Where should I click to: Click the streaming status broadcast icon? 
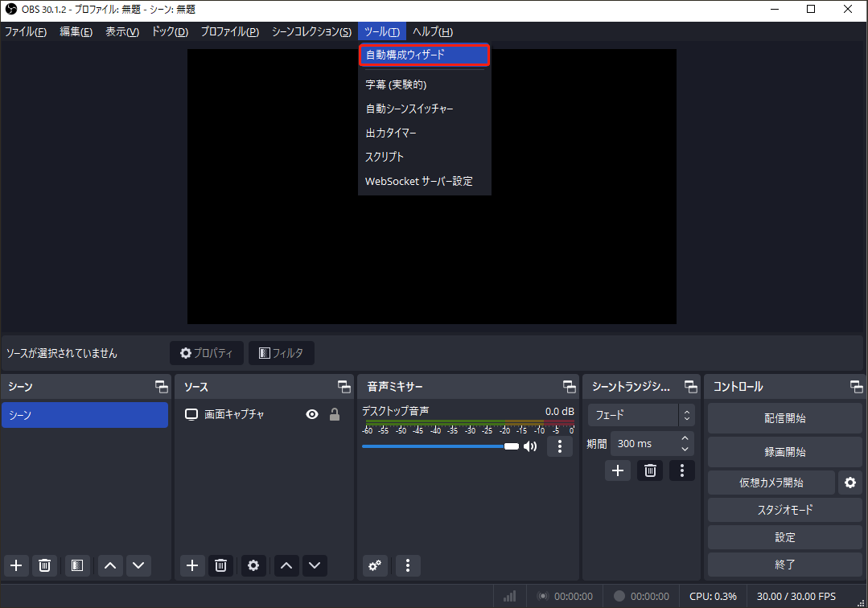[543, 597]
